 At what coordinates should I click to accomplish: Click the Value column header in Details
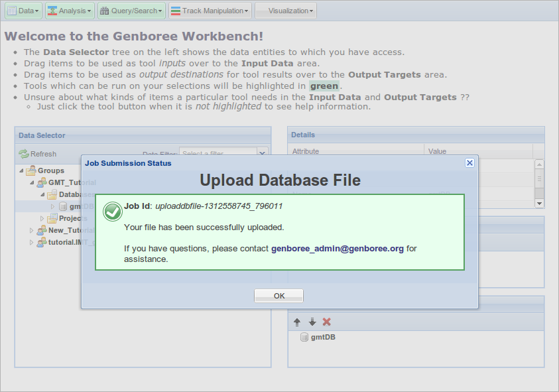[x=478, y=151]
